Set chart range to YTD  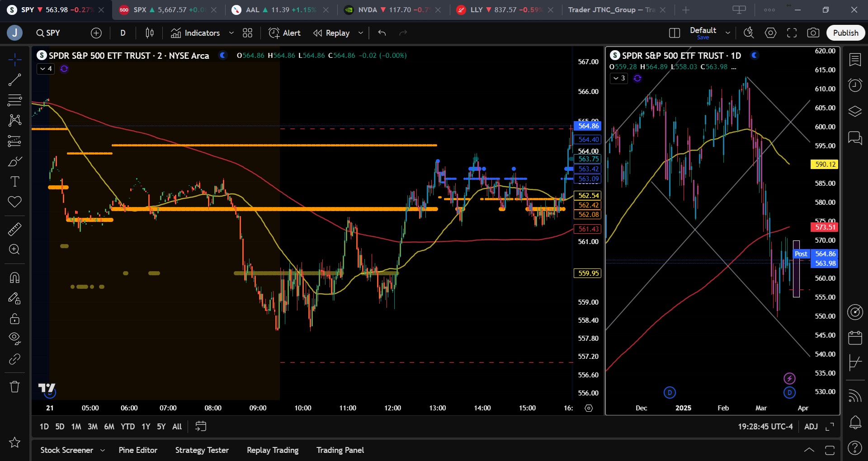(127, 427)
